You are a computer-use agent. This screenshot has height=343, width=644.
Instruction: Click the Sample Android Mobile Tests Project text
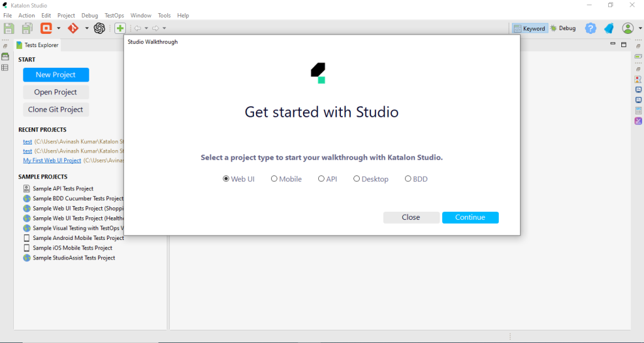79,238
